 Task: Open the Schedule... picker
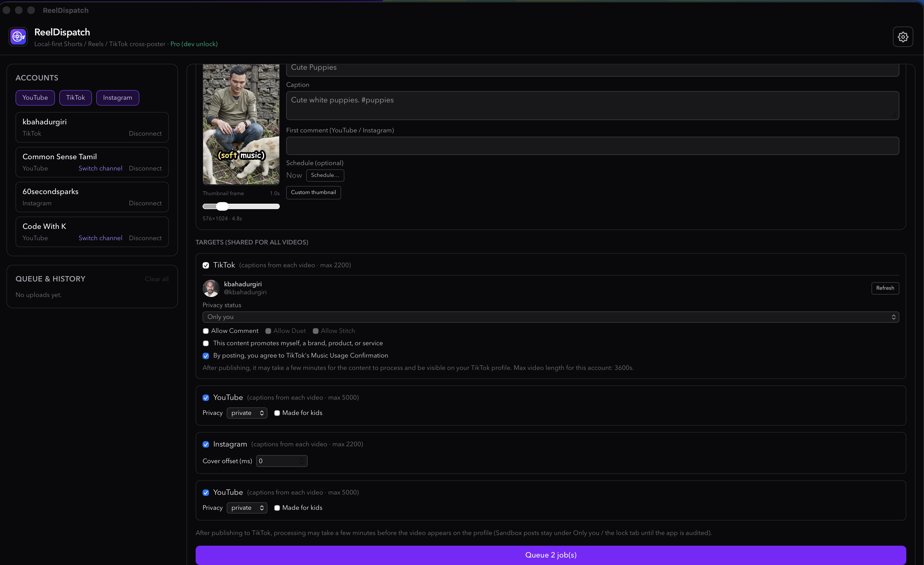click(325, 175)
